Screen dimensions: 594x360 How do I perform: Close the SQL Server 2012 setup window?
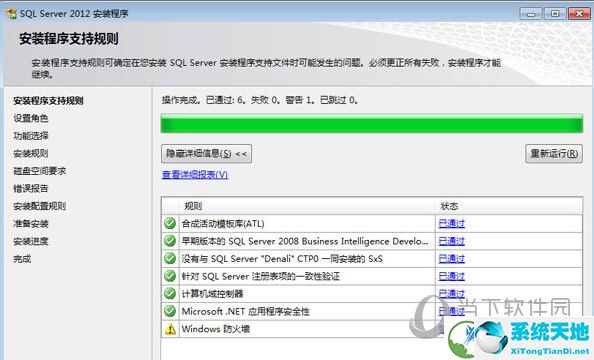(x=580, y=14)
